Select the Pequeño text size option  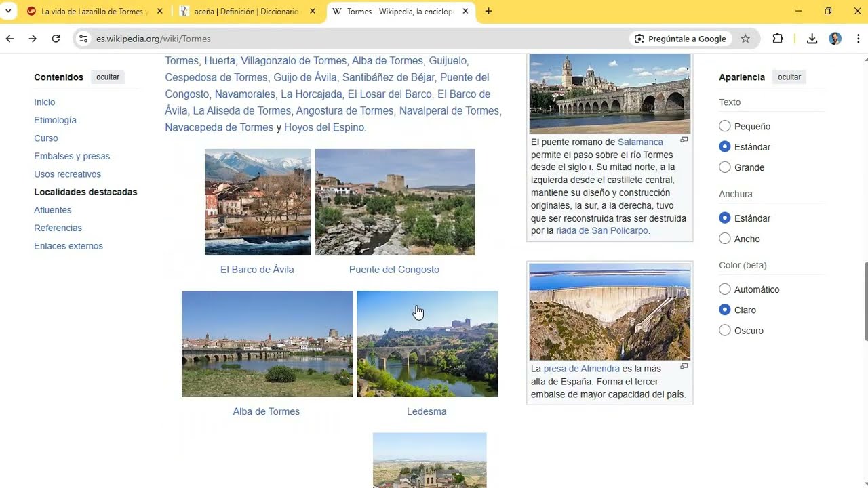(725, 126)
